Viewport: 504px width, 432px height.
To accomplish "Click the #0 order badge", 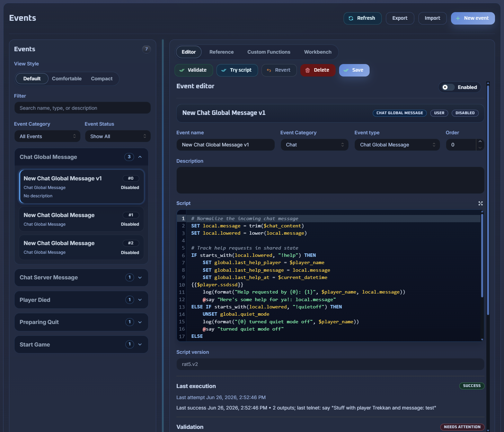I will [131, 178].
